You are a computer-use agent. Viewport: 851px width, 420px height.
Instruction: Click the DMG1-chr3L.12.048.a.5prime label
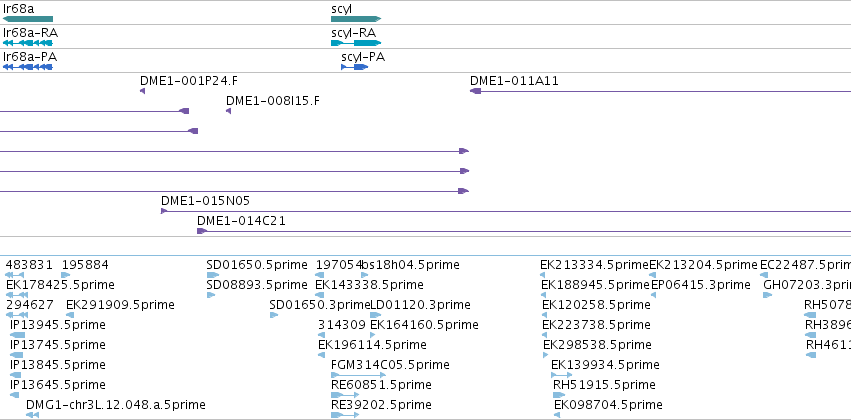pyautogui.click(x=116, y=405)
